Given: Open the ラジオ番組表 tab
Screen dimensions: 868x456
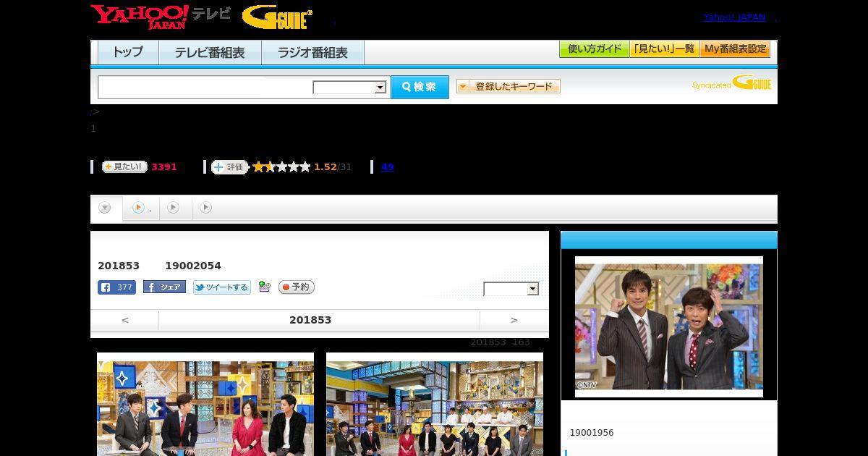Looking at the screenshot, I should tap(312, 52).
